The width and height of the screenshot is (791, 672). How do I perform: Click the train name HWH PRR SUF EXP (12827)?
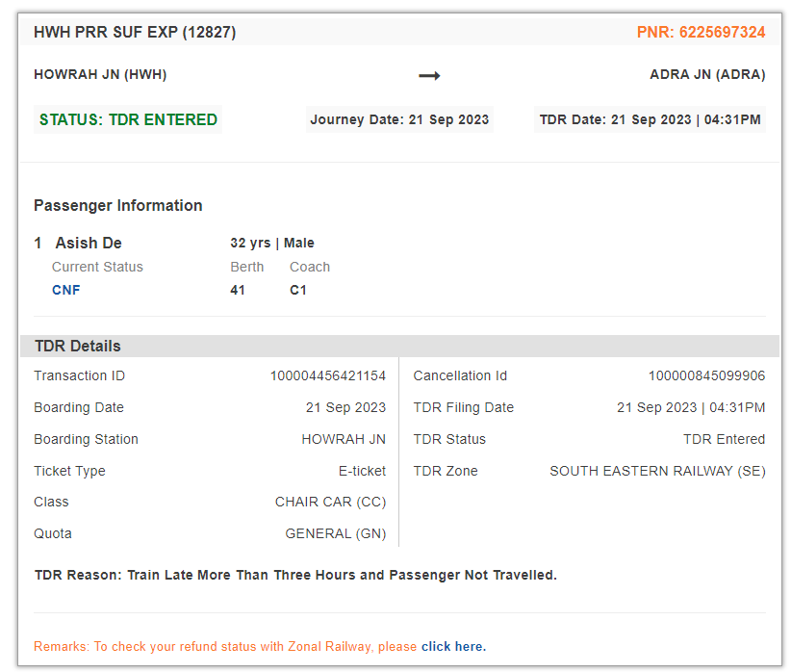point(135,33)
